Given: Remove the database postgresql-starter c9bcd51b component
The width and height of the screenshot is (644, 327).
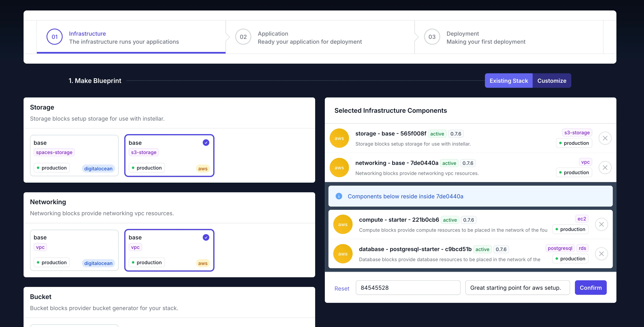Looking at the screenshot, I should point(601,254).
